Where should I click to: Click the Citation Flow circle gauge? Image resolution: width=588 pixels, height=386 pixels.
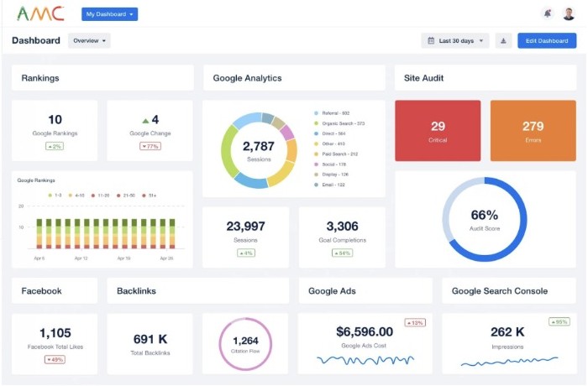(x=245, y=344)
